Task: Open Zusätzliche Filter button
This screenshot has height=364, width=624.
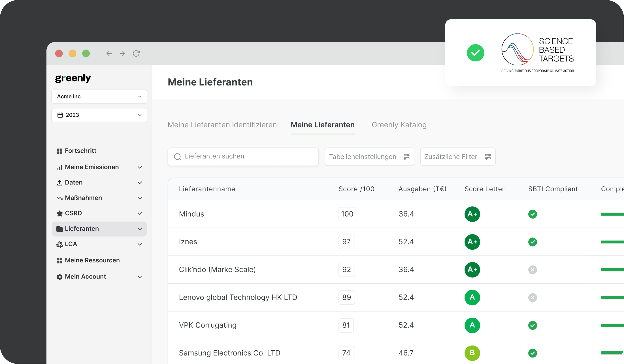Action: pyautogui.click(x=457, y=157)
